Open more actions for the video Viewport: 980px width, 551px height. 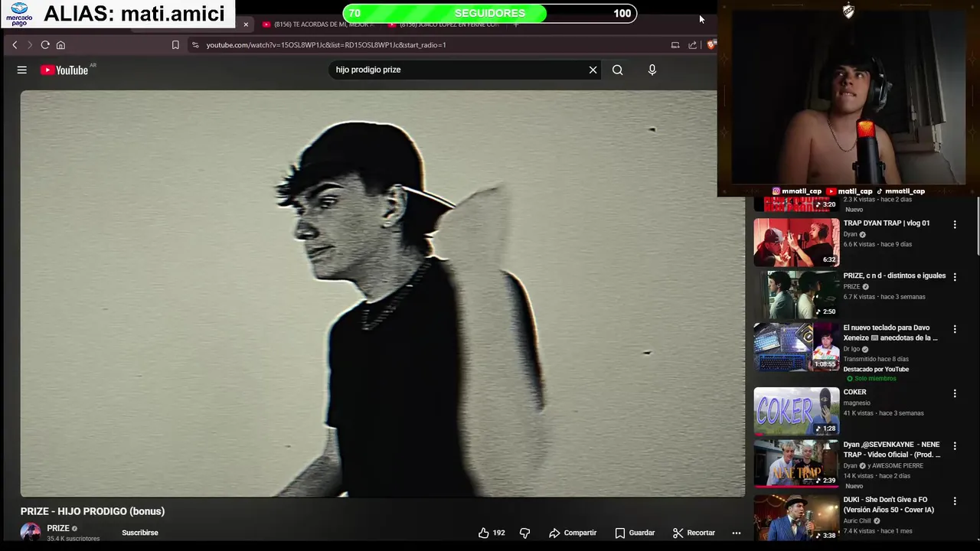point(737,533)
